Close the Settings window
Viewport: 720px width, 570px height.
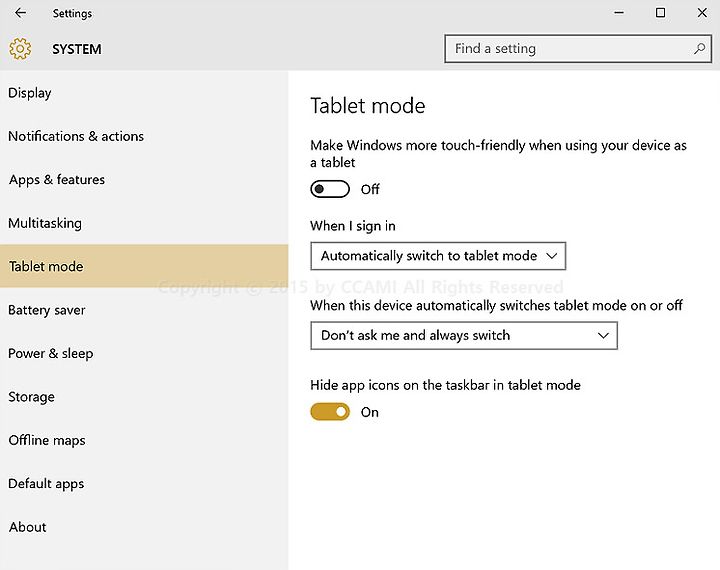click(702, 13)
